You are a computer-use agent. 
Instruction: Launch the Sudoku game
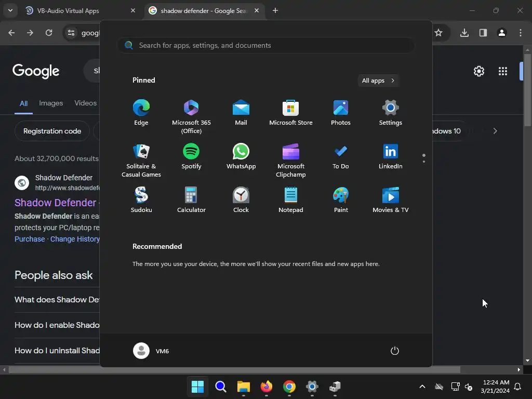coord(141,200)
